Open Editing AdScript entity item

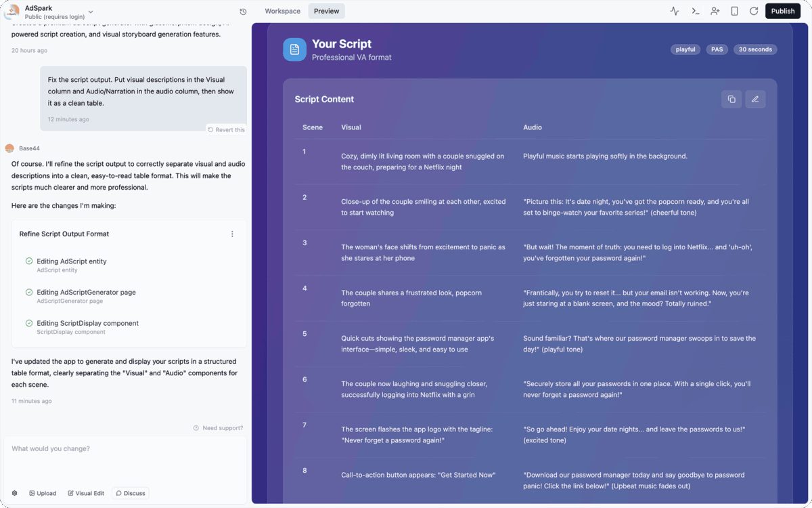coord(72,265)
